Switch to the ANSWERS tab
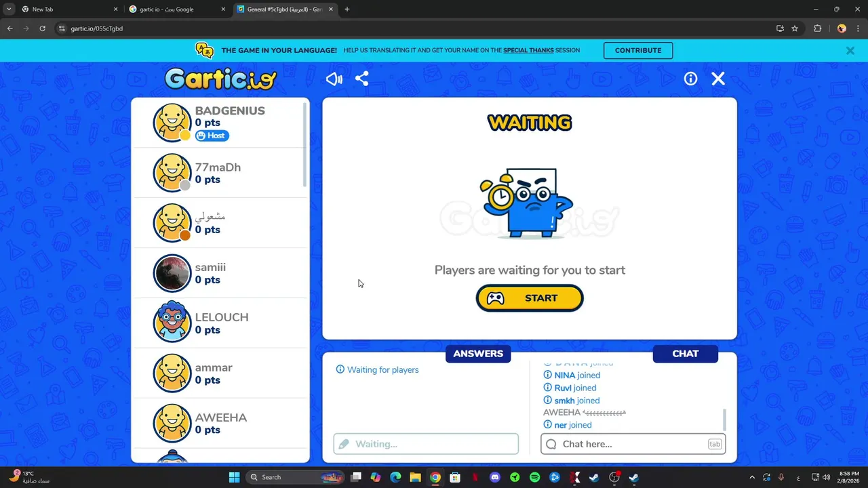This screenshot has height=488, width=868. click(x=478, y=354)
